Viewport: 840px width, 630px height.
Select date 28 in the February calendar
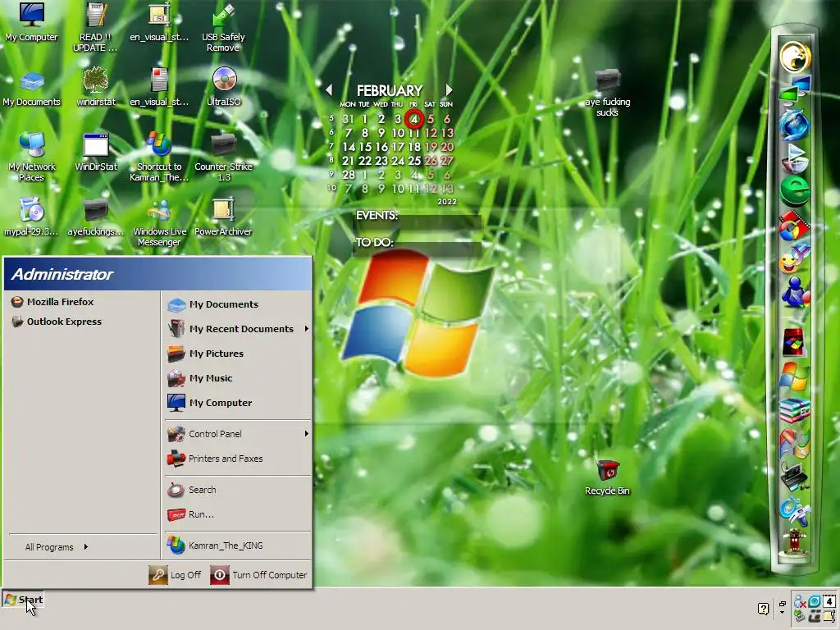[x=349, y=175]
